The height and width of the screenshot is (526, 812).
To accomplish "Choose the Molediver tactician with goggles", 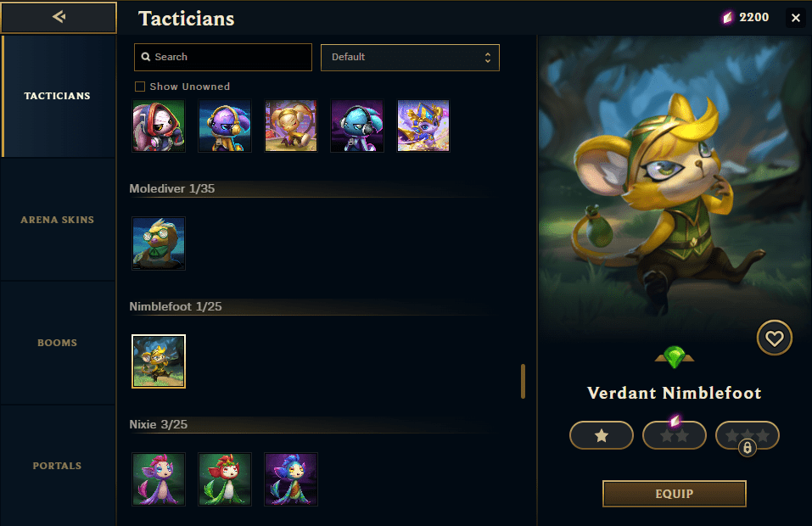I will click(x=159, y=243).
